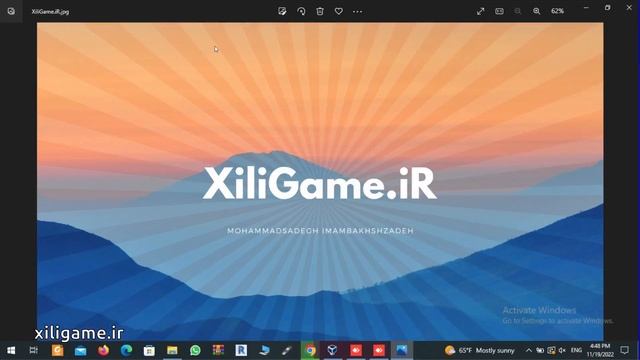Open the Edit image tool in Photos
Screen dimensions: 640x360
[282, 11]
